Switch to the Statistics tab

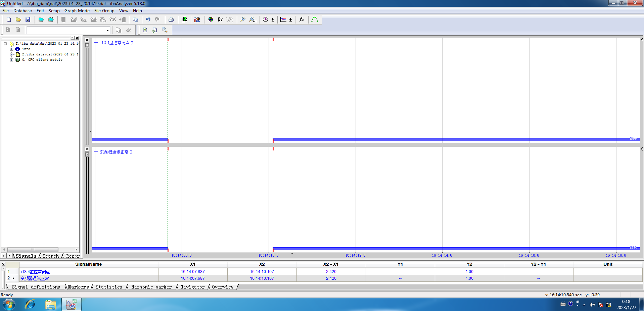[109, 287]
